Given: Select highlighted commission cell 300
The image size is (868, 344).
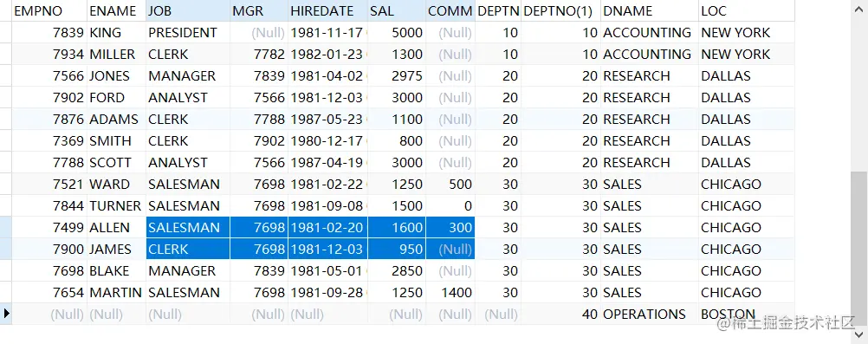Looking at the screenshot, I should tap(450, 228).
